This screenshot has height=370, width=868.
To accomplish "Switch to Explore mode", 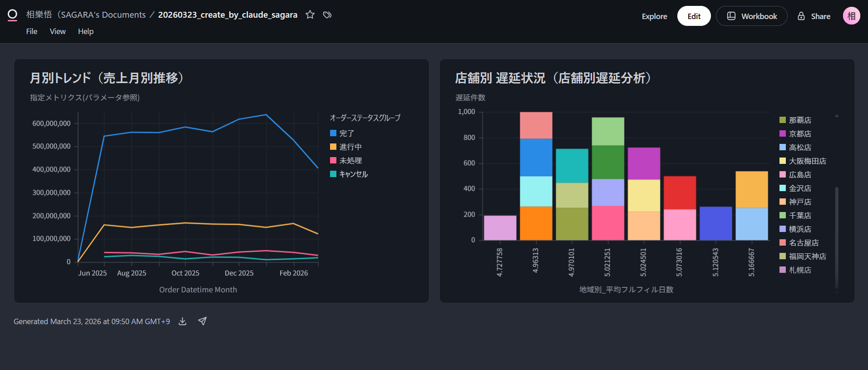I will [x=654, y=16].
